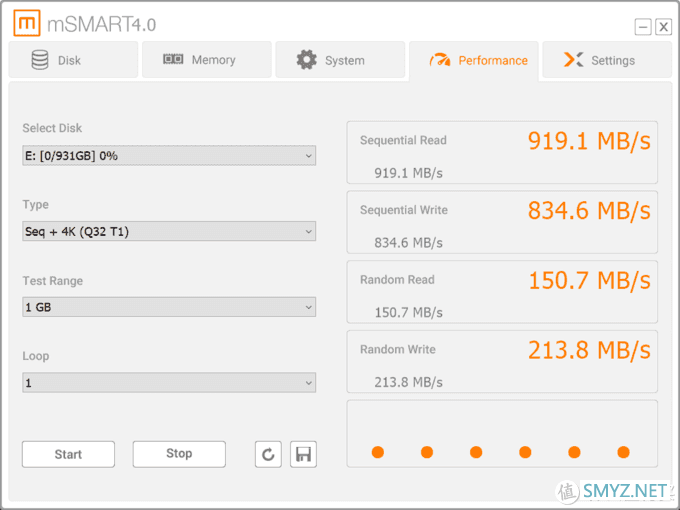Click the refresh results icon button
The image size is (680, 510).
268,454
